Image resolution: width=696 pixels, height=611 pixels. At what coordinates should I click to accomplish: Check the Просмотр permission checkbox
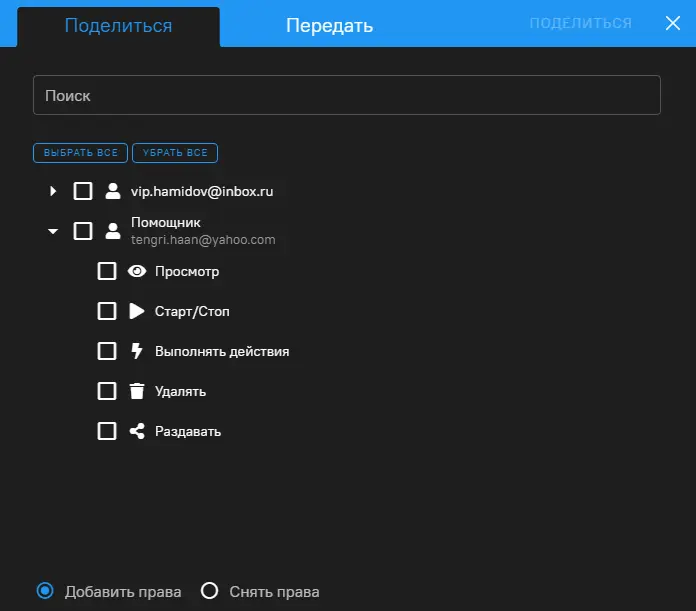[107, 271]
